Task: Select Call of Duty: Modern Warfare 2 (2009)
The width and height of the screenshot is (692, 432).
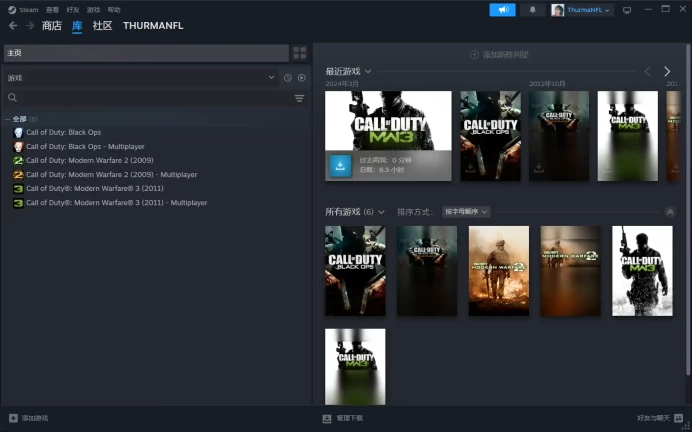Action: pyautogui.click(x=90, y=160)
